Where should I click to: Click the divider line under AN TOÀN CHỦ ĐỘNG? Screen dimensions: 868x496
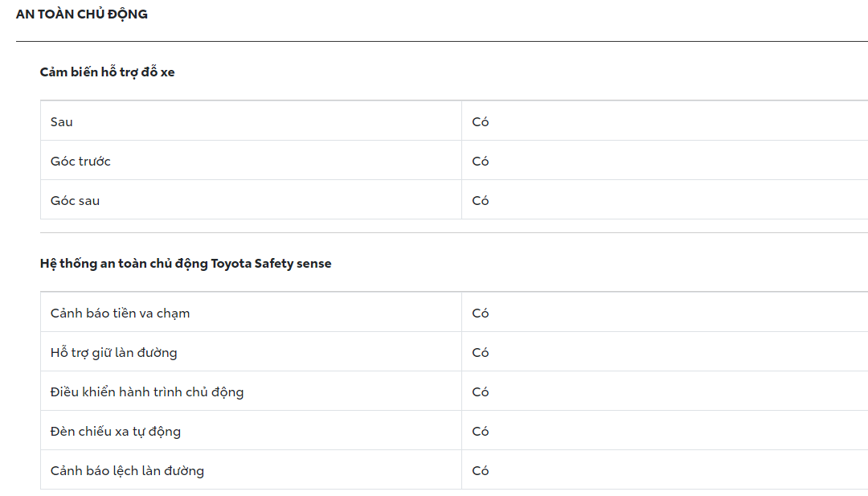[x=442, y=41]
